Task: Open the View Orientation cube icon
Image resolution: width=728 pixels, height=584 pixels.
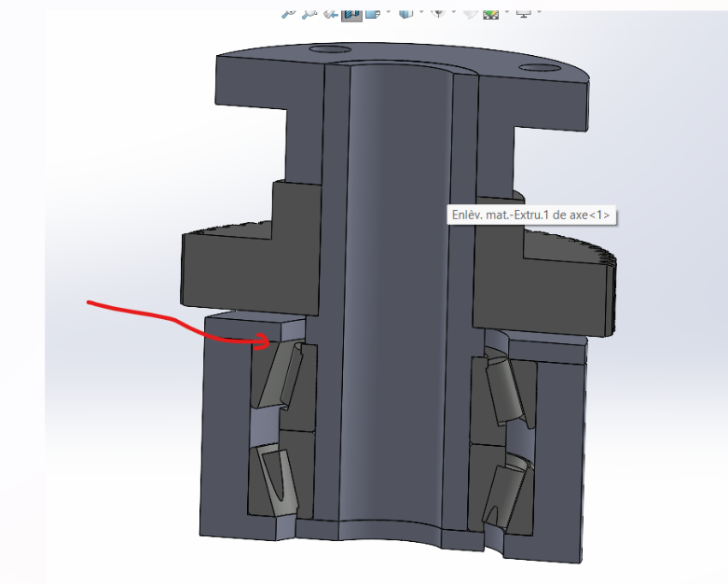Action: point(372,13)
